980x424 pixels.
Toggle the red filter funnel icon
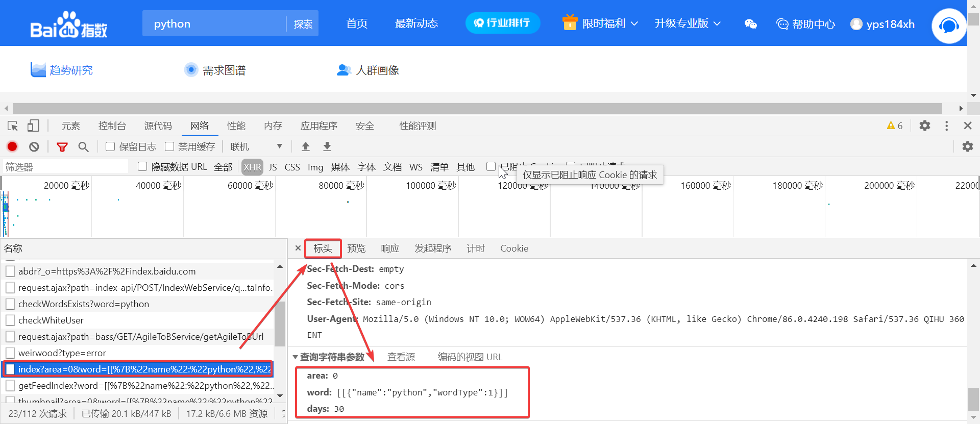(62, 147)
